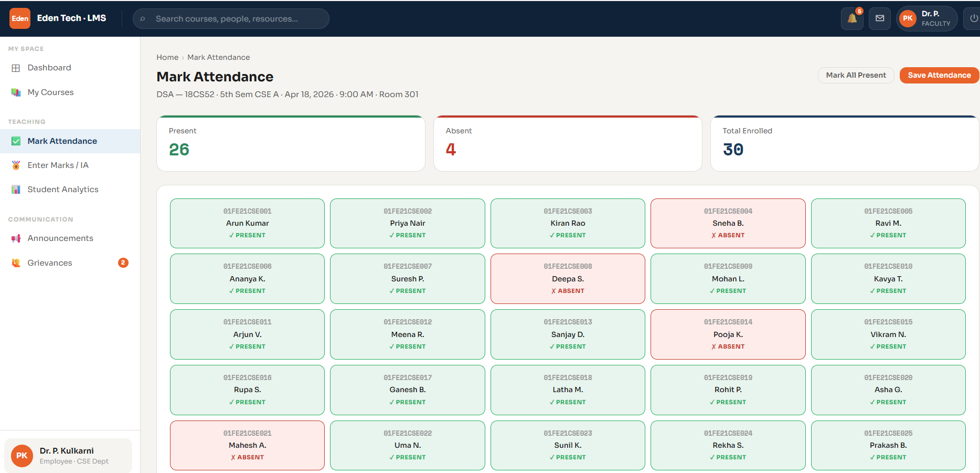
Task: Toggle Kavya T. attendance
Action: pyautogui.click(x=888, y=279)
